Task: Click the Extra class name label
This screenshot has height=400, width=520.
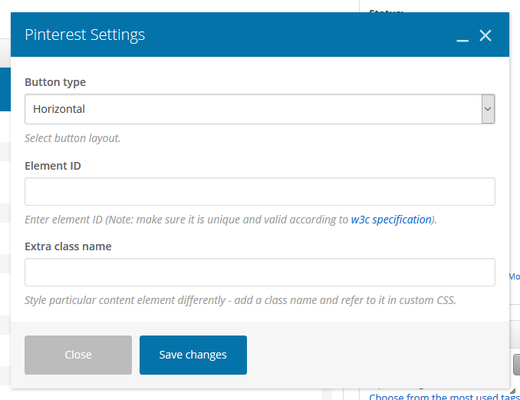Action: click(x=68, y=247)
